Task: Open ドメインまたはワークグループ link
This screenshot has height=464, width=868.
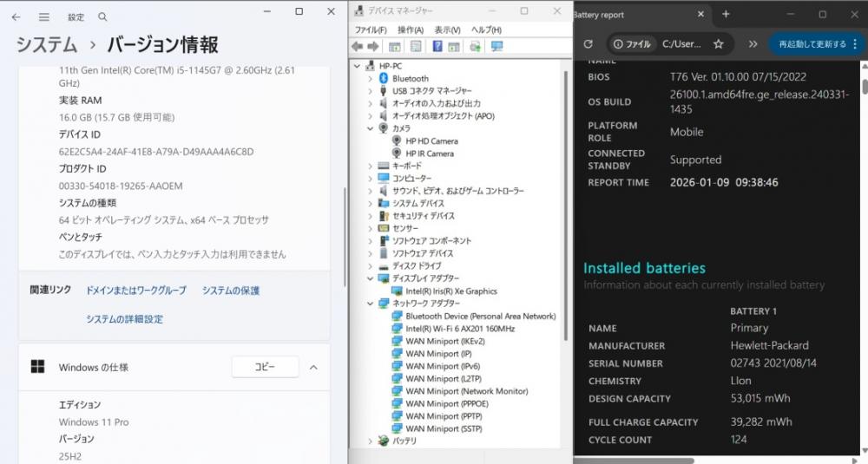Action: (136, 291)
